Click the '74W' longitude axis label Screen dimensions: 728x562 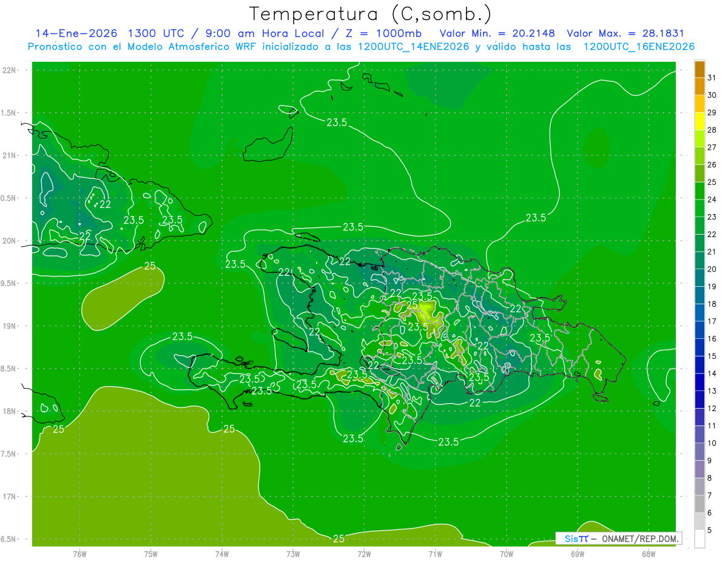pos(222,554)
